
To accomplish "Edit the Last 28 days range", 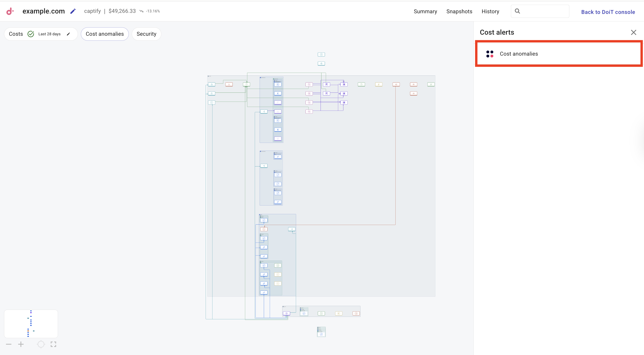I will click(x=68, y=34).
